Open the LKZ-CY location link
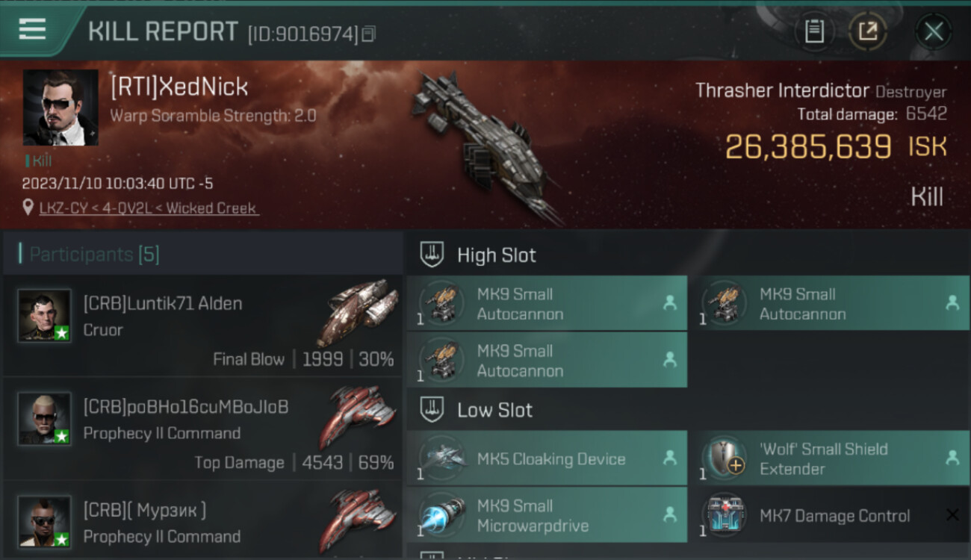Image resolution: width=971 pixels, height=560 pixels. point(149,208)
